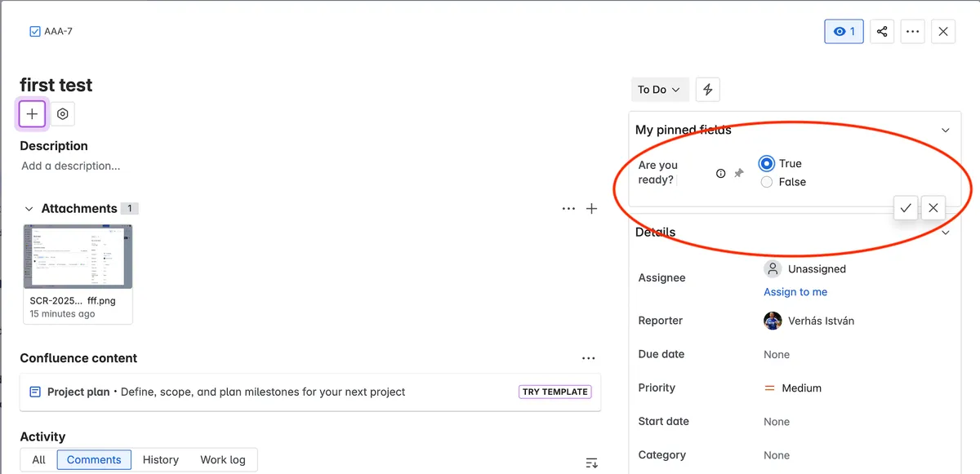Click the reporter avatar image
This screenshot has width=980, height=474.
coord(773,321)
